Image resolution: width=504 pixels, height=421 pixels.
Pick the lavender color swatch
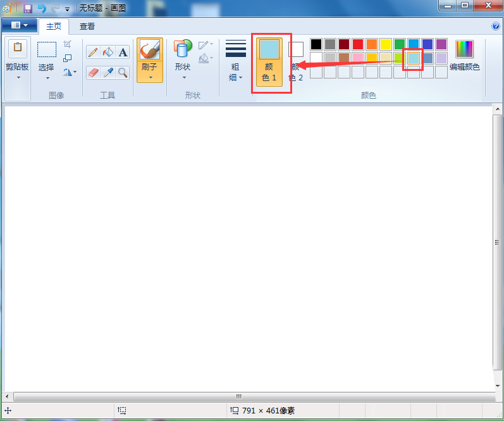tap(441, 58)
